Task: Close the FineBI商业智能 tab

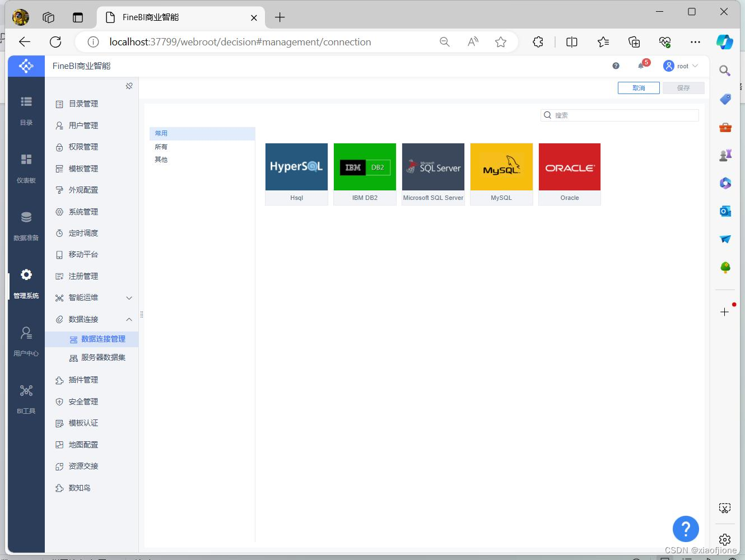Action: 254,17
